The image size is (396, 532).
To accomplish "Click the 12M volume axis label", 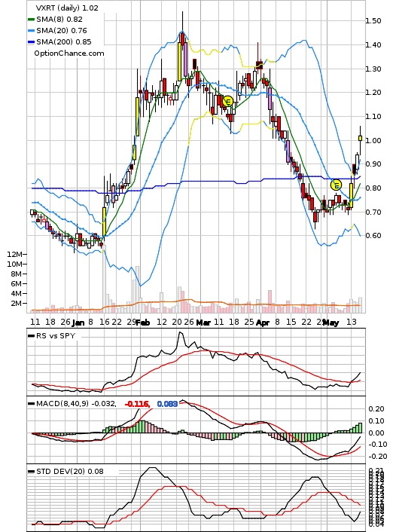I will tap(14, 254).
